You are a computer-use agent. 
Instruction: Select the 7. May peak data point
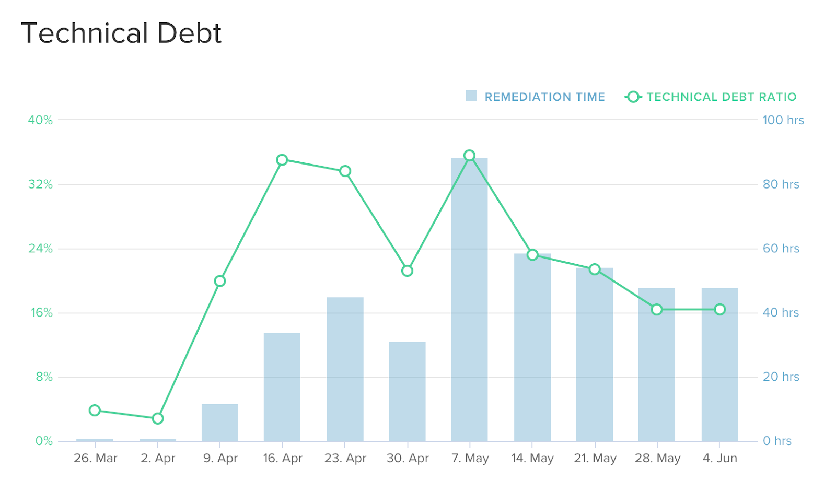coord(469,155)
